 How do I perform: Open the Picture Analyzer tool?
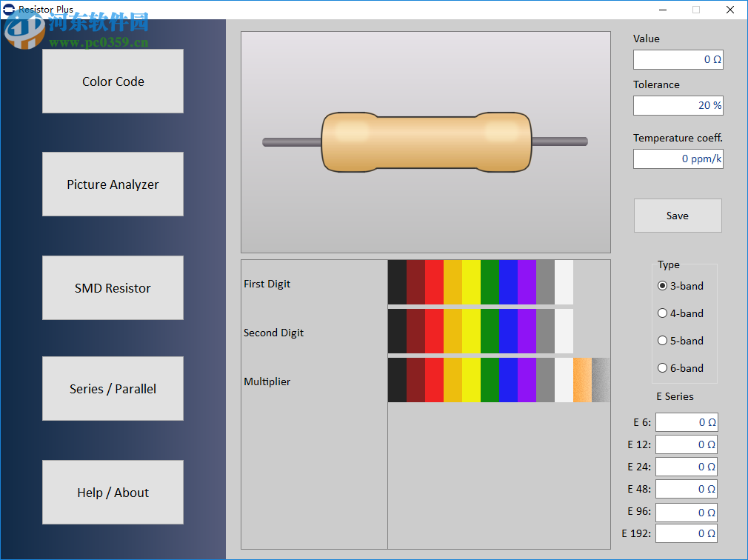pyautogui.click(x=113, y=184)
